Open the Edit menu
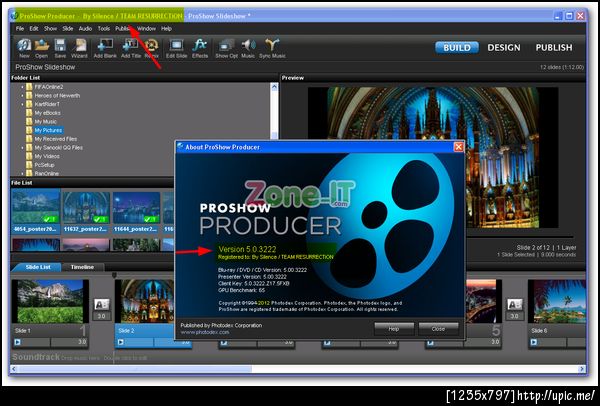The width and height of the screenshot is (600, 406). click(34, 29)
